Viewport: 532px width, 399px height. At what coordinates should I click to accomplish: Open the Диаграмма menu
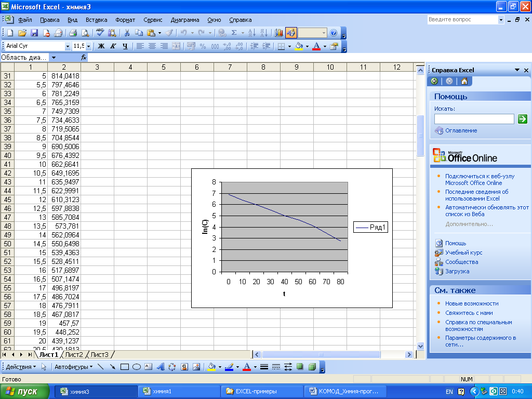(184, 20)
